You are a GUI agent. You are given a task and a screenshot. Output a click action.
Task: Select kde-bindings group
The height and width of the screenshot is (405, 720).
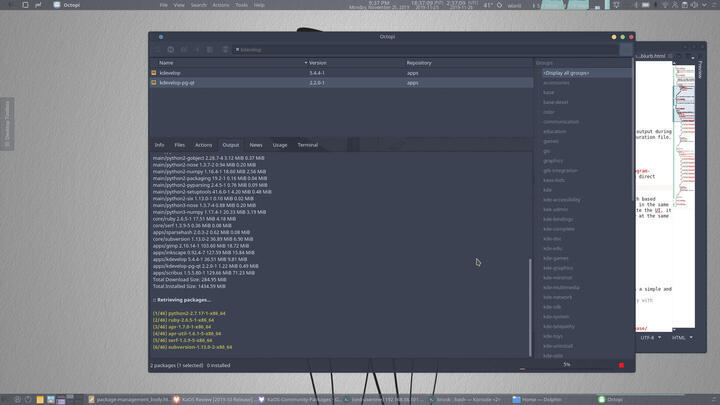(558, 219)
